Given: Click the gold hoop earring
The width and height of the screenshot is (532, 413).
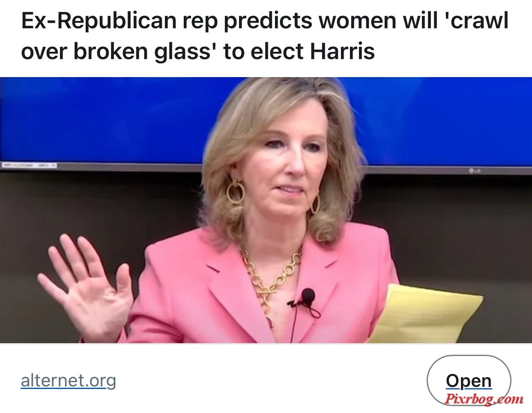Looking at the screenshot, I should 235,192.
